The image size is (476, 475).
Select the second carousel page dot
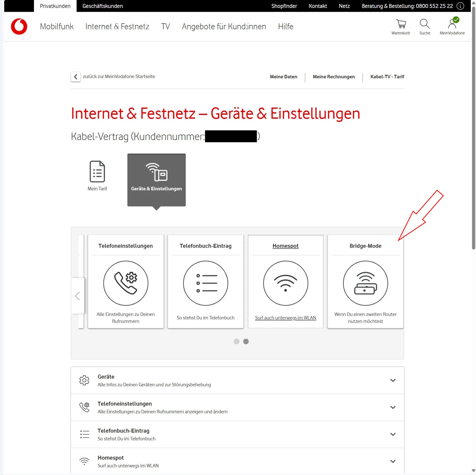click(246, 341)
